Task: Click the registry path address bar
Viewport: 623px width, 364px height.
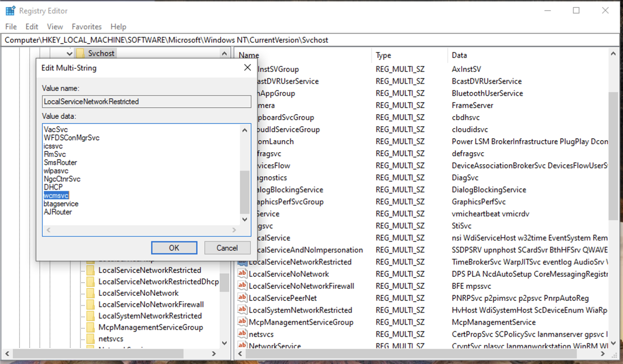Action: (311, 40)
